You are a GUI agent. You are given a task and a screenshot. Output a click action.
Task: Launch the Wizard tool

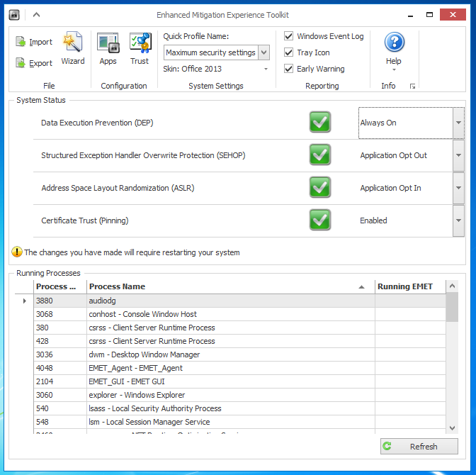click(x=73, y=49)
